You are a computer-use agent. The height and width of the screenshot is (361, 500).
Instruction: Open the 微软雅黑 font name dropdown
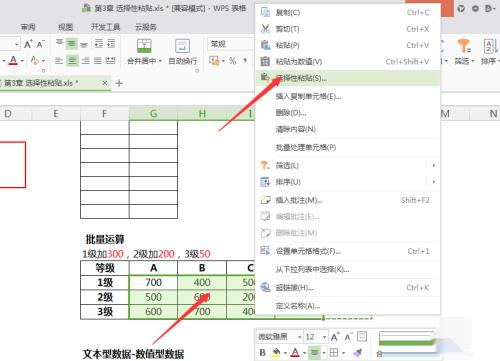[x=299, y=337]
